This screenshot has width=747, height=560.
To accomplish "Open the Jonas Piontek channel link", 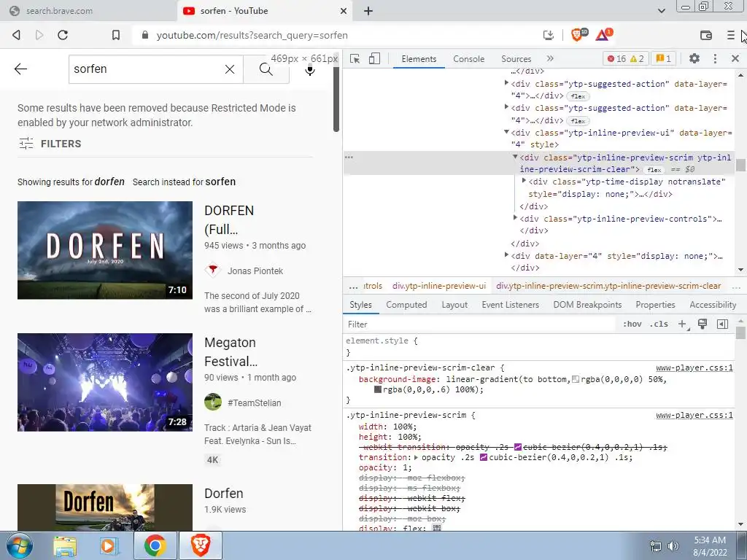I will point(255,271).
